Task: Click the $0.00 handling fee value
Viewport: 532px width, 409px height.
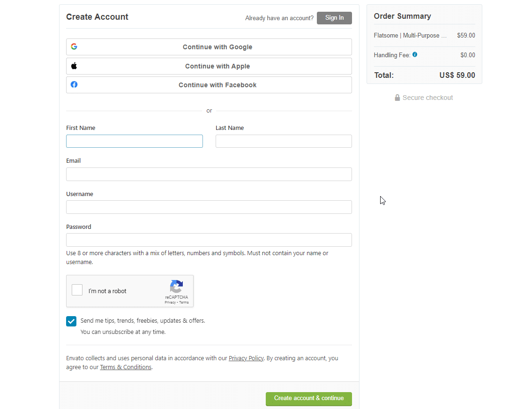Action: pyautogui.click(x=467, y=55)
